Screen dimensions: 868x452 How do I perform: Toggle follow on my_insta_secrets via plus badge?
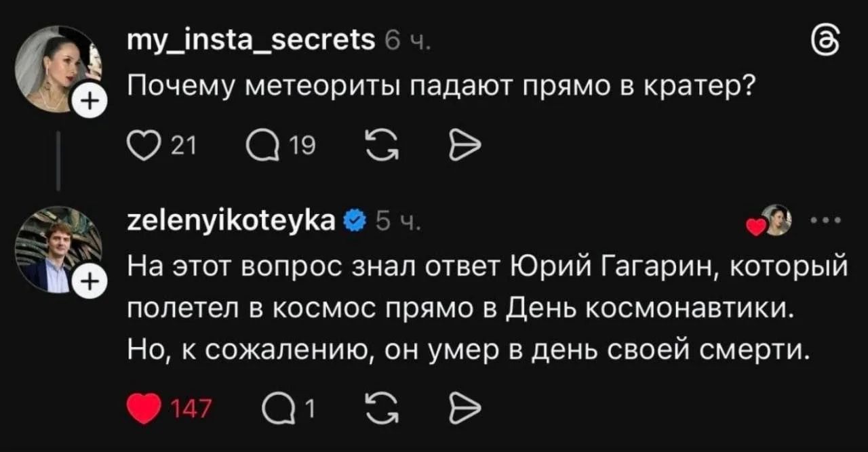coord(89,100)
